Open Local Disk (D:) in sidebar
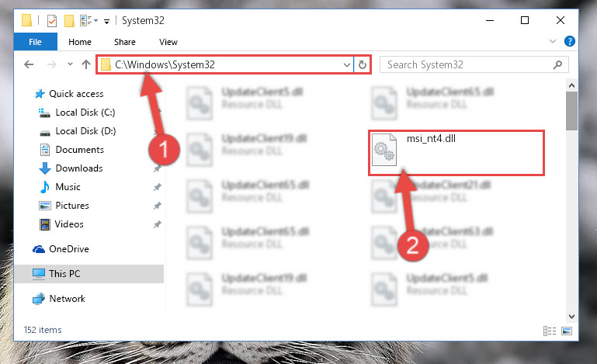 85,131
